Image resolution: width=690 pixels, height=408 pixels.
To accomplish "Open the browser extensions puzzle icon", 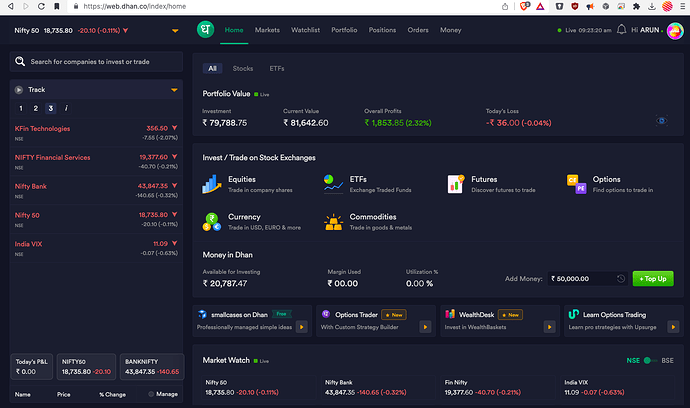I will point(636,6).
